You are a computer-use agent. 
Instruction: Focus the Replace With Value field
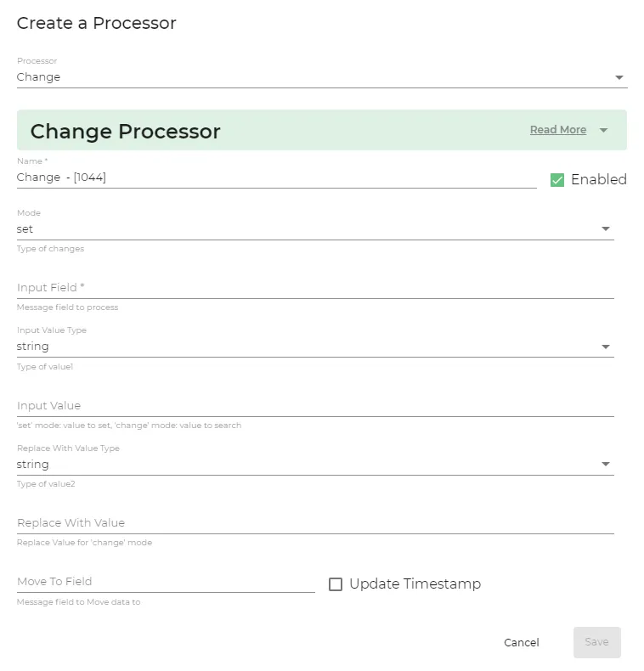click(x=315, y=523)
